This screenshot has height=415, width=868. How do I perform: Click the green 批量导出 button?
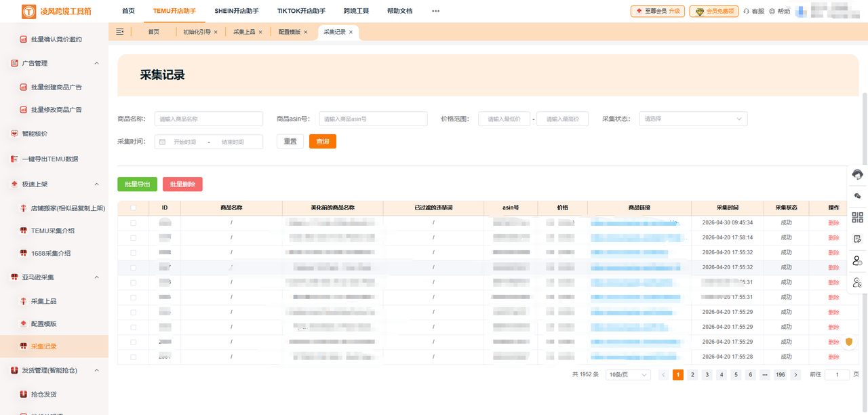click(x=137, y=184)
